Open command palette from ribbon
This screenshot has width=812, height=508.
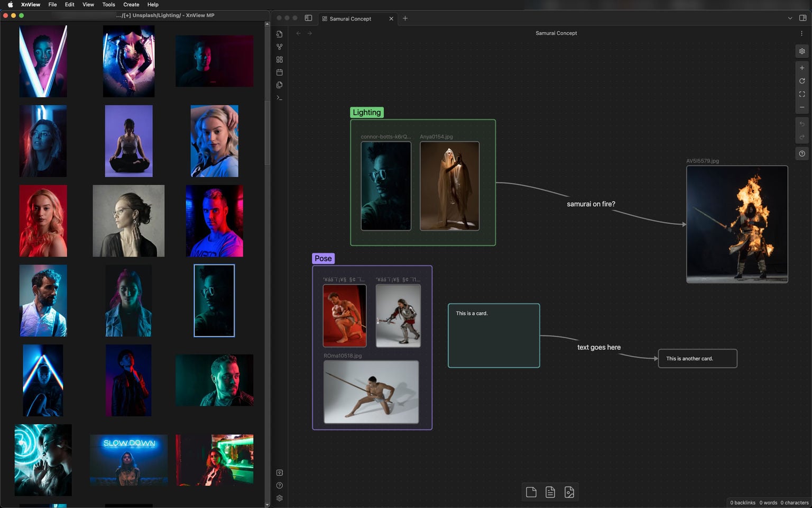279,98
